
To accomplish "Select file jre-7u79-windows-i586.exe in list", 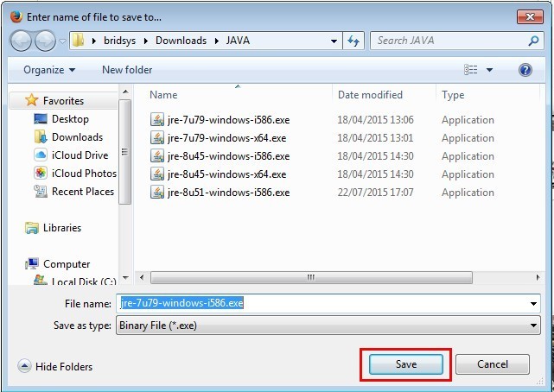I will [228, 120].
